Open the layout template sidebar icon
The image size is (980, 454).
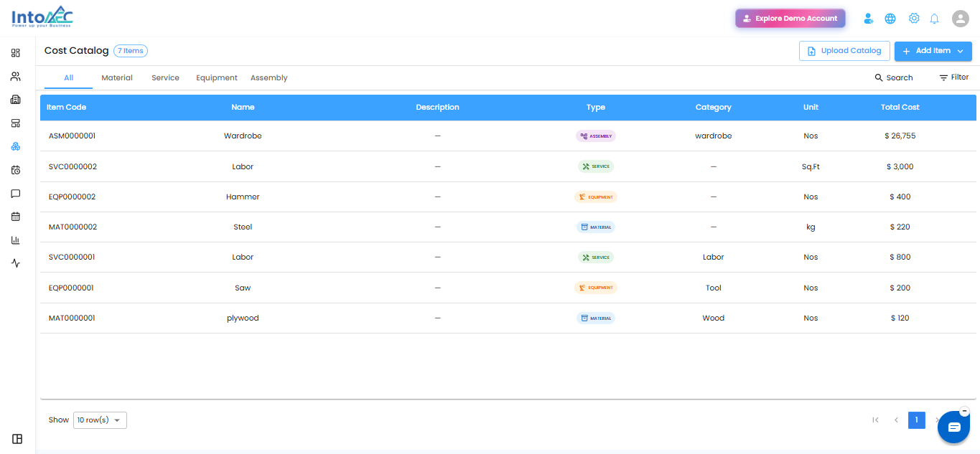(x=16, y=123)
